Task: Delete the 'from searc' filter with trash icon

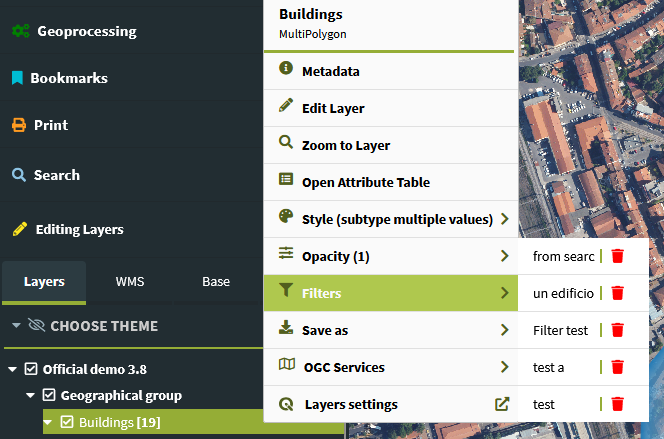Action: click(617, 256)
